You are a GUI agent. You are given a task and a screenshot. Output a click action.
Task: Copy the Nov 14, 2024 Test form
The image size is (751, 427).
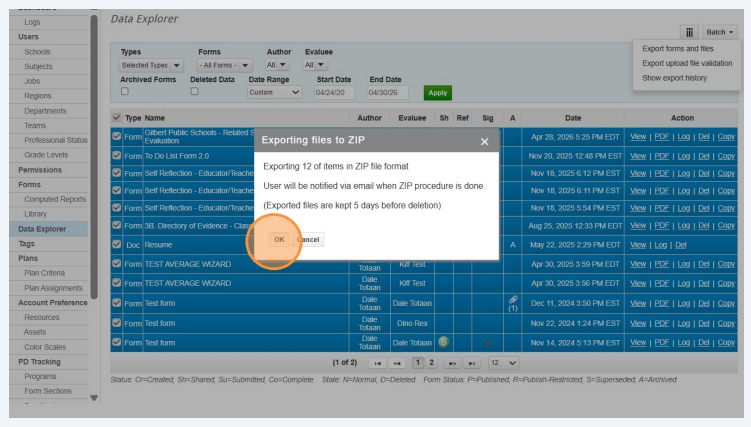[x=726, y=343]
